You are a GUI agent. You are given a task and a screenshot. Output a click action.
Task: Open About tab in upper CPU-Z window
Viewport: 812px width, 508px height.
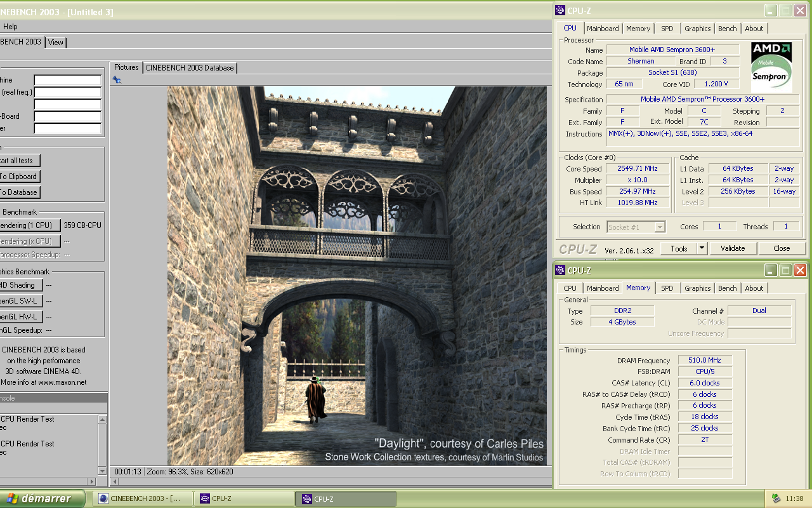click(754, 29)
